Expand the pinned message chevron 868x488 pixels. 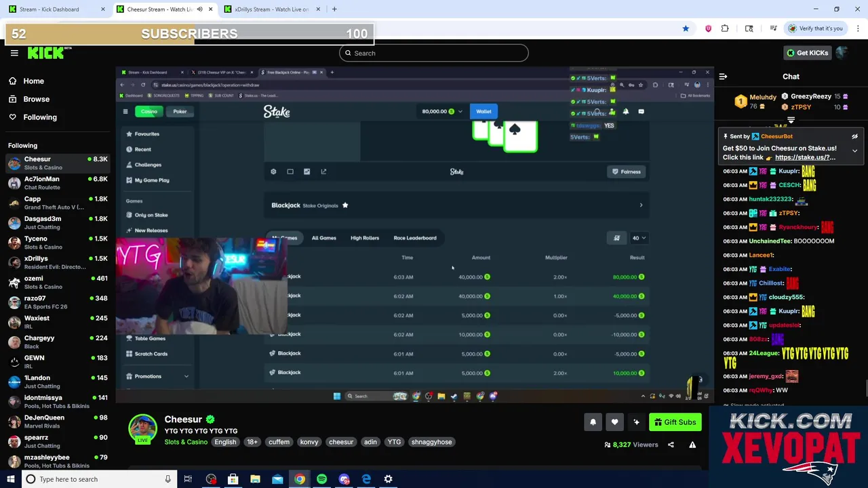tap(854, 151)
